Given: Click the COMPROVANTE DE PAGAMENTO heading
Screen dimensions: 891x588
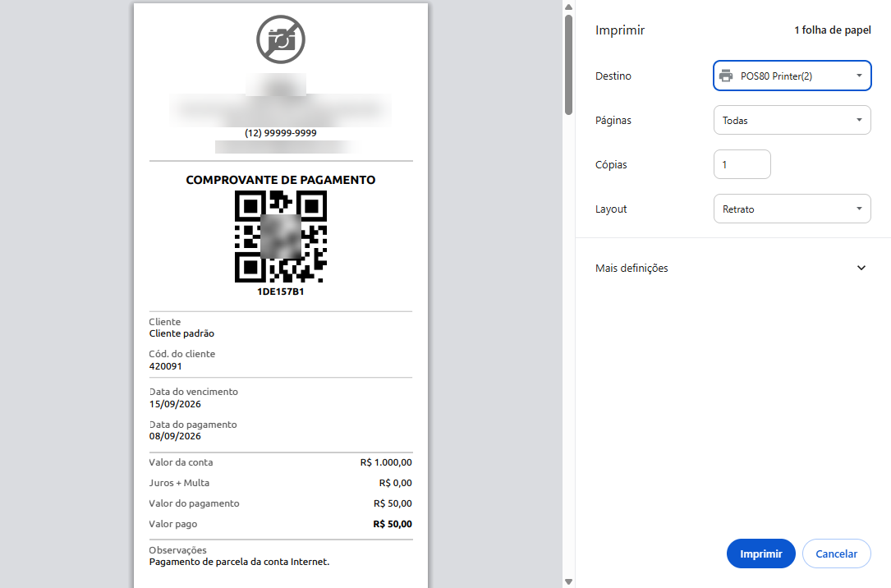Looking at the screenshot, I should [x=281, y=180].
